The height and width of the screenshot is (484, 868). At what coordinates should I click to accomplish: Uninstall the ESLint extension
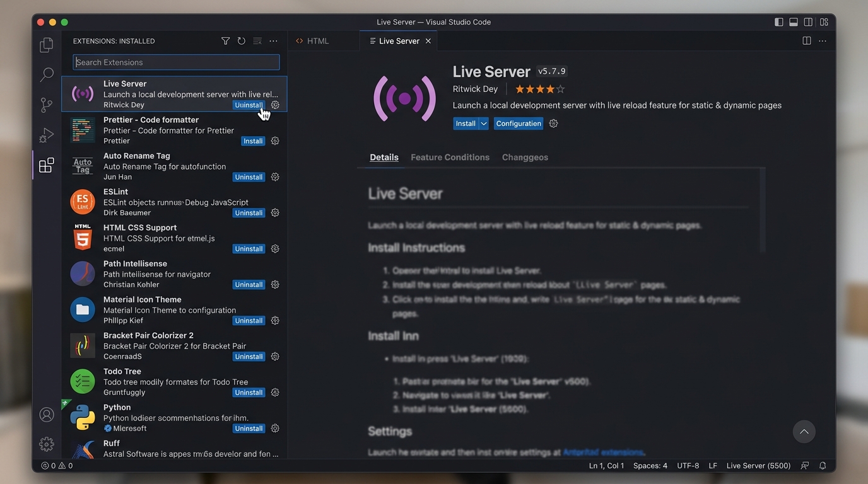click(249, 213)
